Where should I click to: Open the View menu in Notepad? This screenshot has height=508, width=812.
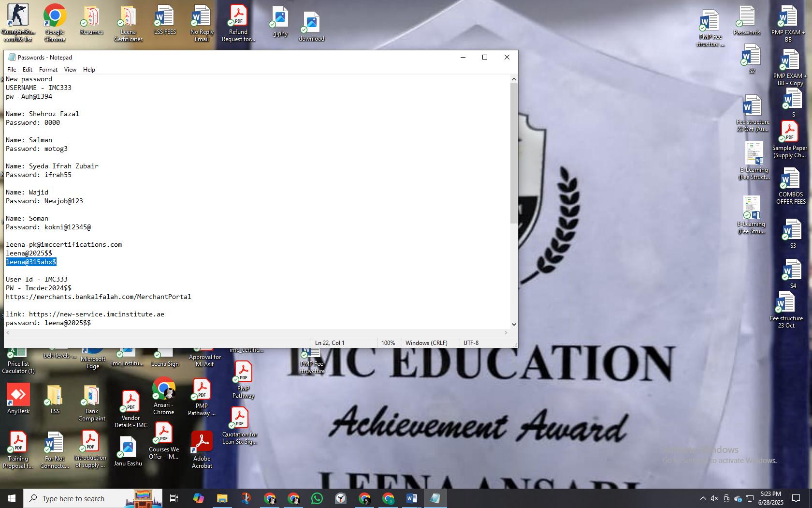(x=70, y=70)
